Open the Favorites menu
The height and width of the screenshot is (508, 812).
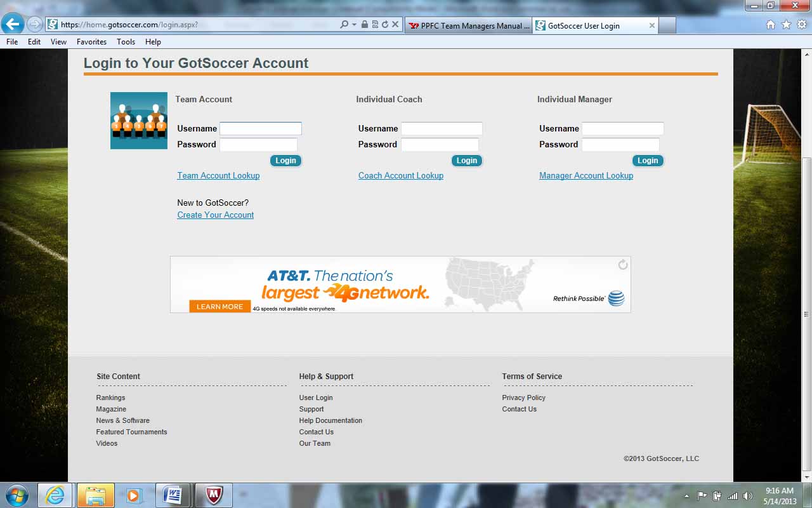click(91, 42)
